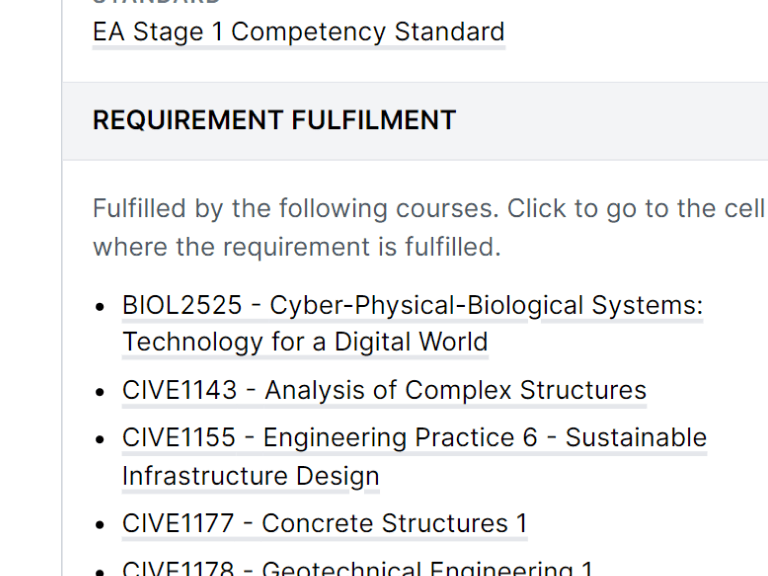Click the CIVE1155 course code
This screenshot has height=576, width=768.
click(x=179, y=437)
